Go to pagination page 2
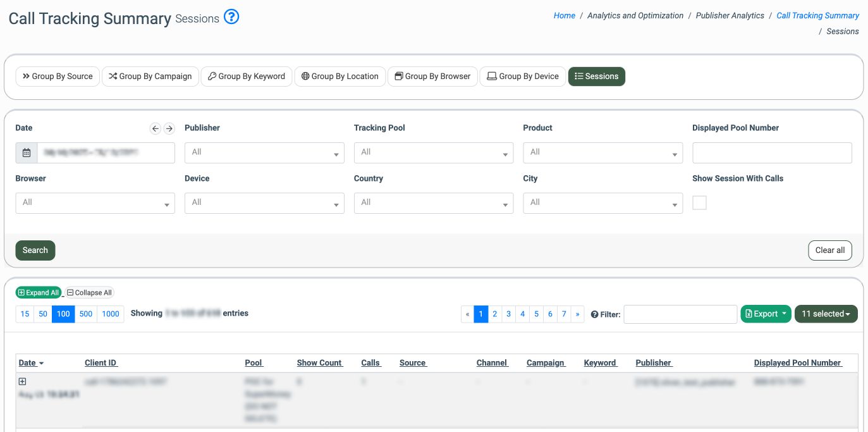Screen dimensions: 868x432 coord(495,314)
